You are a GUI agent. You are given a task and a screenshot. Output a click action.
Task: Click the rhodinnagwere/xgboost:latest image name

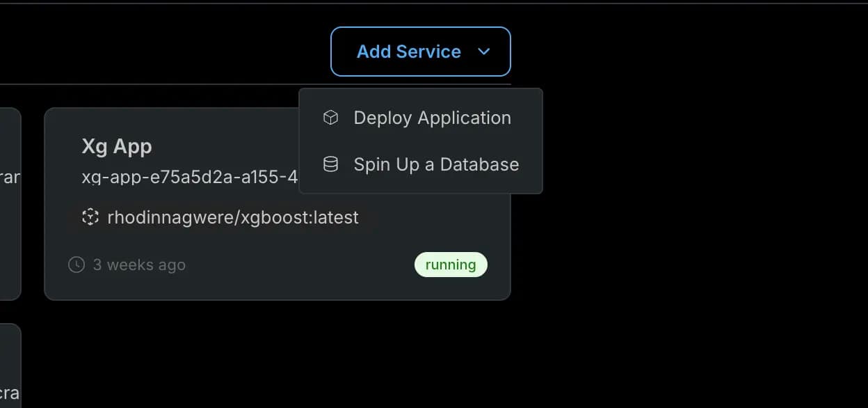point(233,217)
